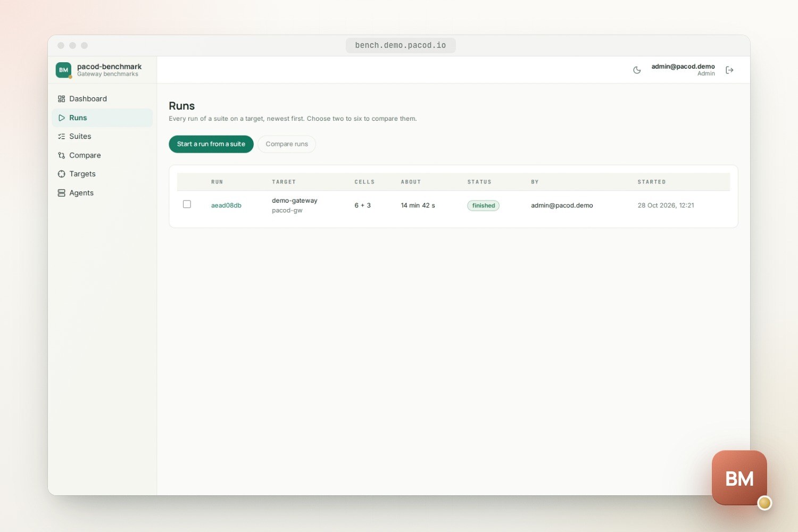This screenshot has width=798, height=532.
Task: Click the Runs play icon in sidebar
Action: [x=62, y=118]
